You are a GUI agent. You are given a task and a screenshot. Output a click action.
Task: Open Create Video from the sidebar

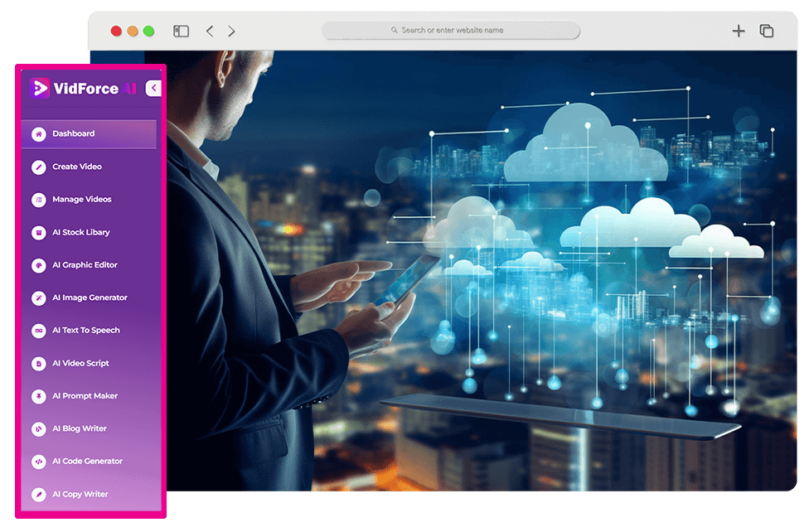click(77, 167)
